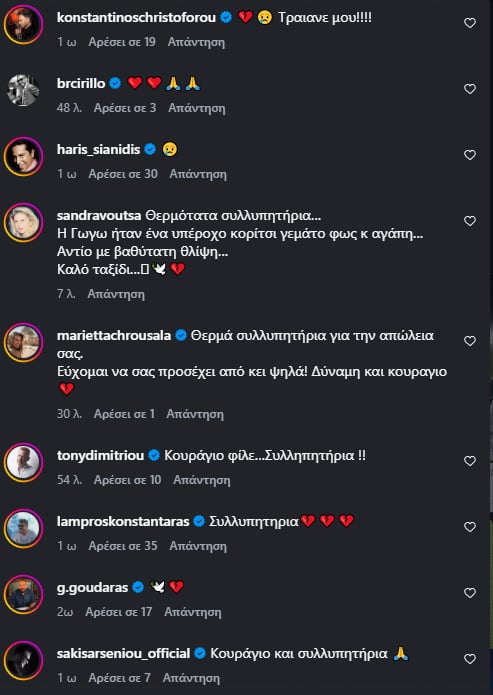Like brcirillo's comment with heart icon
Image resolution: width=493 pixels, height=695 pixels.
[470, 89]
